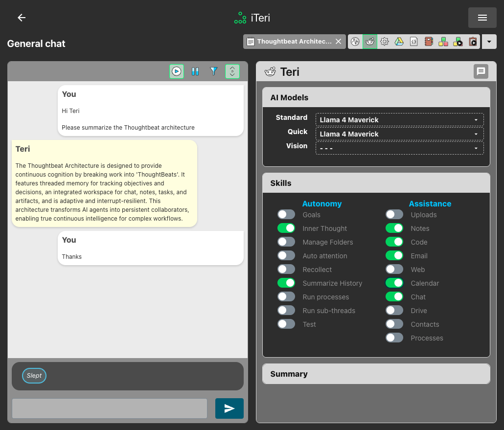Open the Vision model dropdown
Image resolution: width=504 pixels, height=430 pixels.
click(399, 148)
